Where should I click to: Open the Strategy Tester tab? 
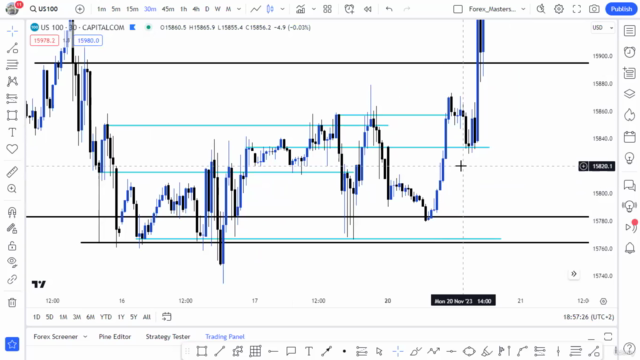168,337
